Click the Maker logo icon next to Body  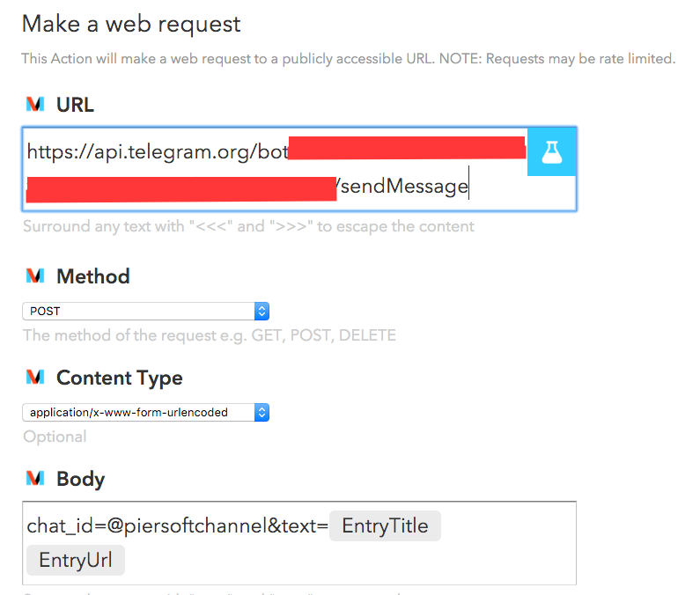(35, 478)
